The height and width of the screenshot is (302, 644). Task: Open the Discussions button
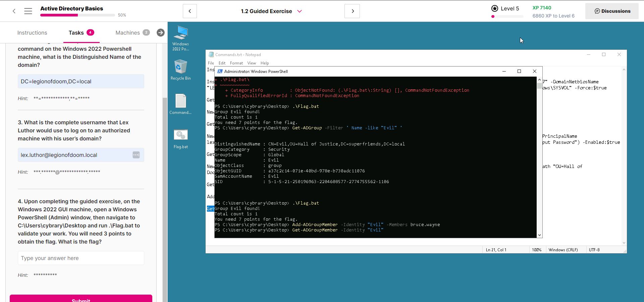coord(612,11)
